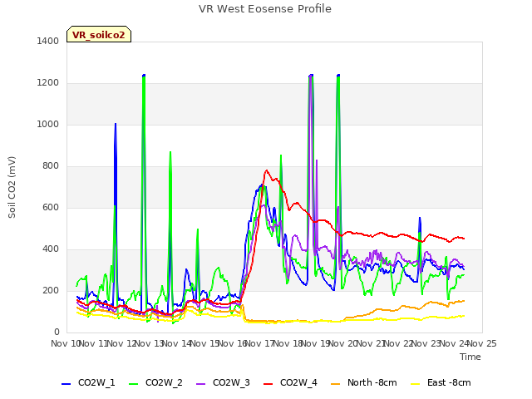Click the chart title VR West Eosense Profile

point(265,8)
